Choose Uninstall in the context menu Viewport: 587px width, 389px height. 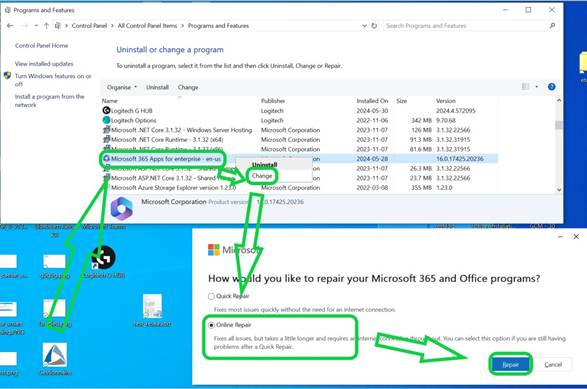264,165
